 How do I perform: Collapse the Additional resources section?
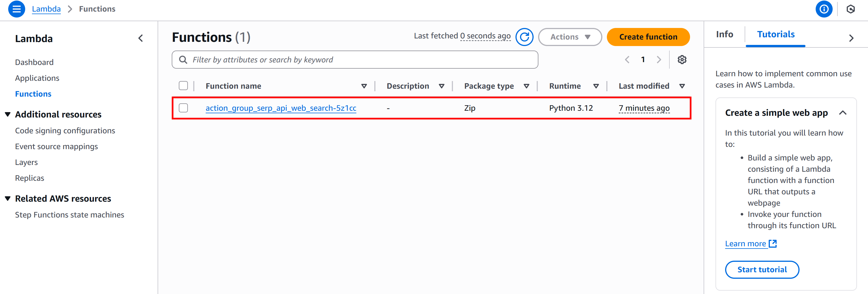tap(7, 114)
